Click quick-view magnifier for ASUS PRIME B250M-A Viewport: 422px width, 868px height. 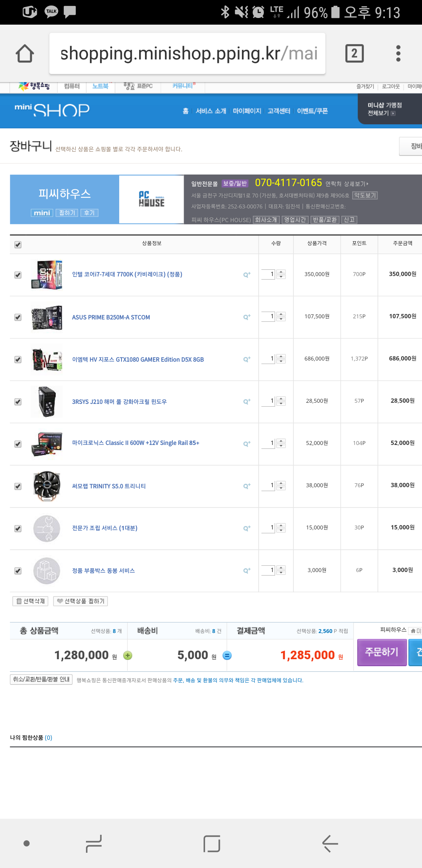(x=247, y=317)
